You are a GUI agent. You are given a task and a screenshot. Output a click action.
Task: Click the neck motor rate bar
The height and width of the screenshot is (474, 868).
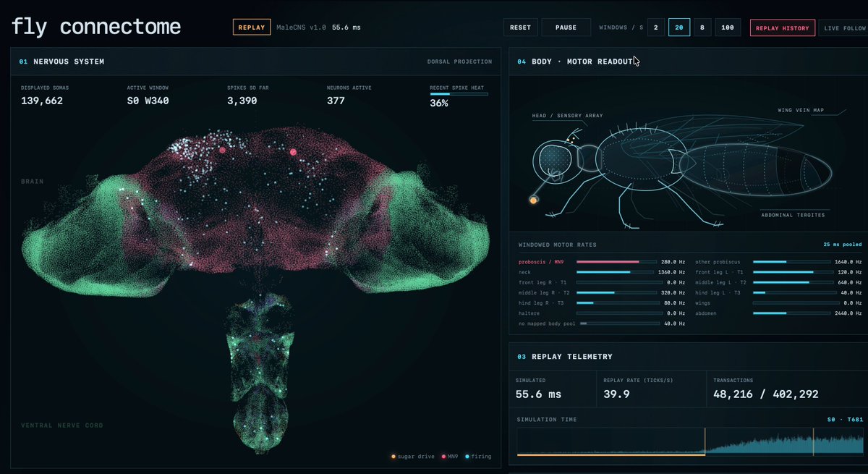(616, 272)
